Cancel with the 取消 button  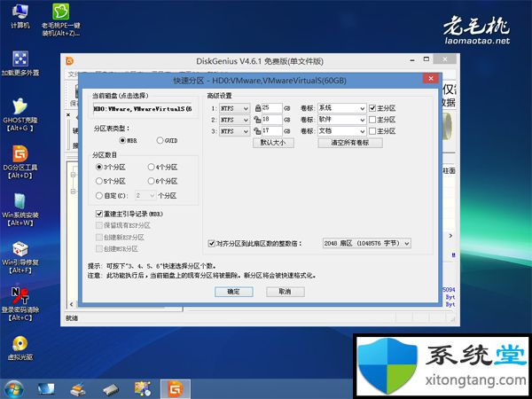tap(286, 292)
